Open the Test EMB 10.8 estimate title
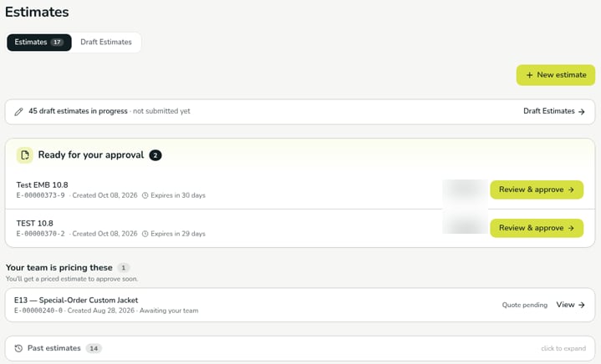The height and width of the screenshot is (364, 601). [42, 185]
